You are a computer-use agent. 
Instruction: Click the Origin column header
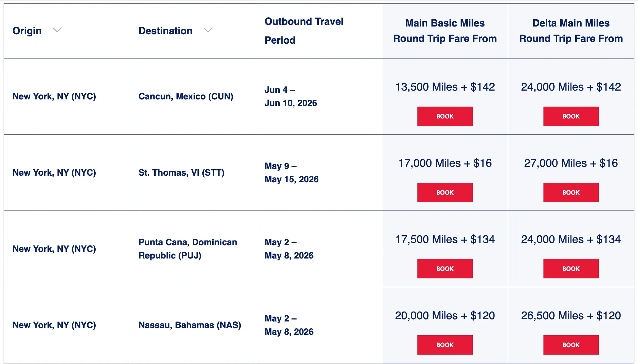[27, 31]
